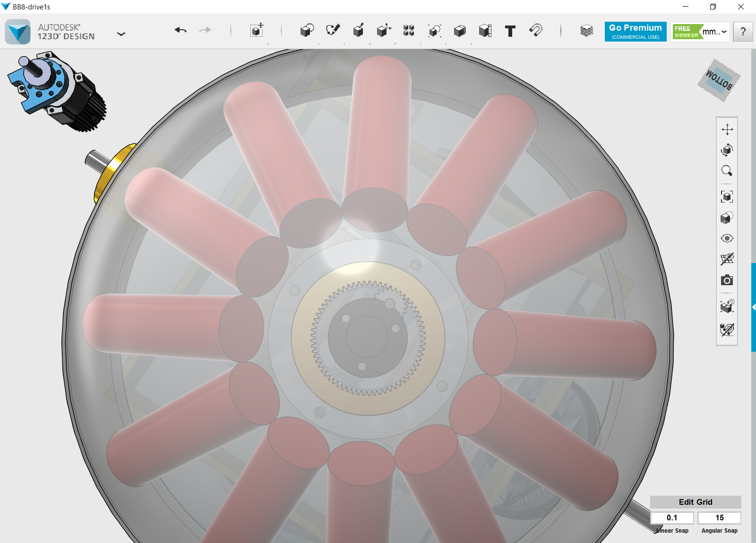The image size is (756, 543).
Task: Open the Materials panel
Action: 586,31
